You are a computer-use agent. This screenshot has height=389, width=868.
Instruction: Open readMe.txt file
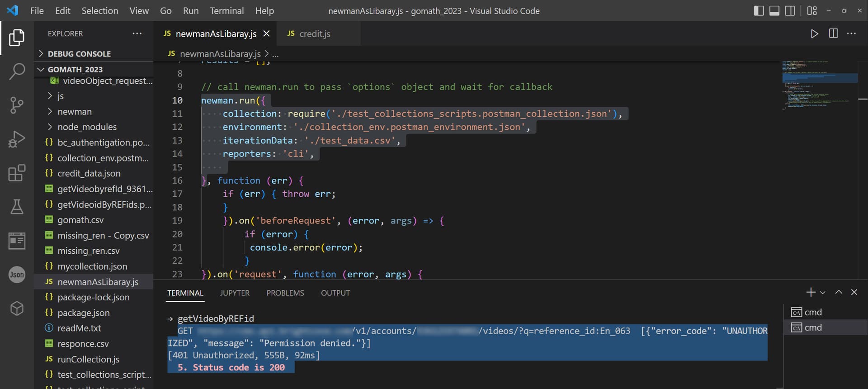pyautogui.click(x=94, y=328)
